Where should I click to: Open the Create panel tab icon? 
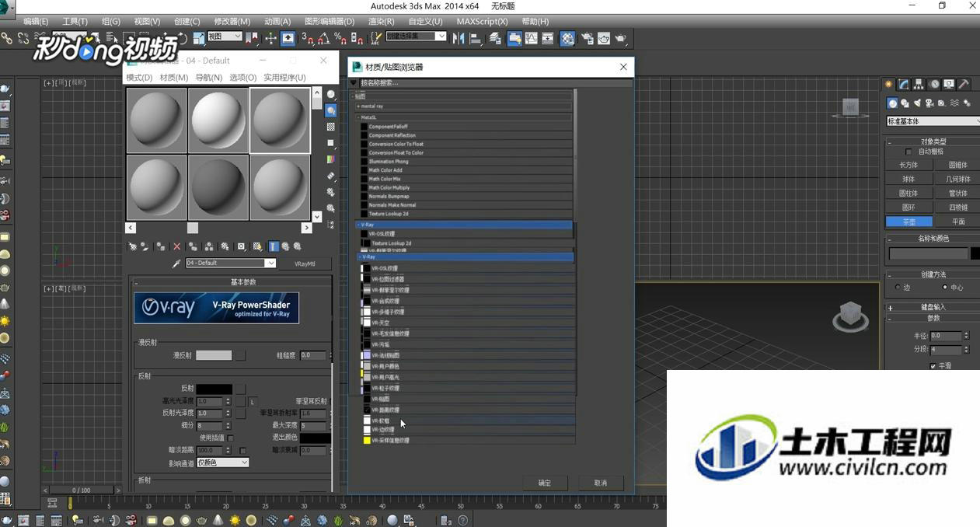(889, 84)
